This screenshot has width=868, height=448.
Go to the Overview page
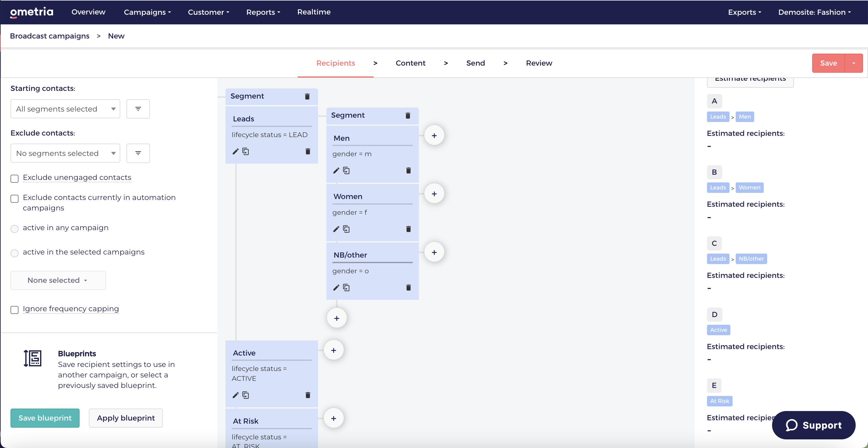88,12
